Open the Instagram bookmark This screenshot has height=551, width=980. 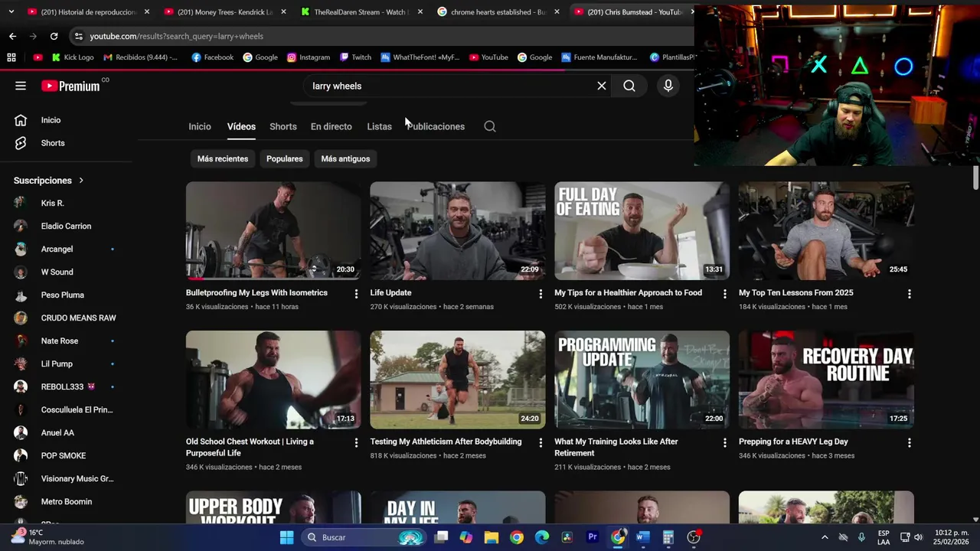[x=308, y=57]
